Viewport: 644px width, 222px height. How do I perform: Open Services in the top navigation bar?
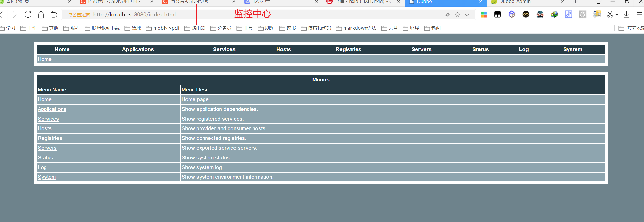(224, 49)
